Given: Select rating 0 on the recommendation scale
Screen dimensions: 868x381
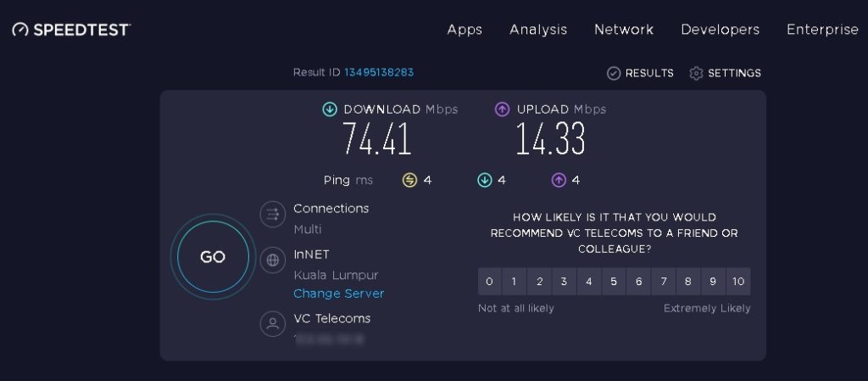Looking at the screenshot, I should [489, 282].
